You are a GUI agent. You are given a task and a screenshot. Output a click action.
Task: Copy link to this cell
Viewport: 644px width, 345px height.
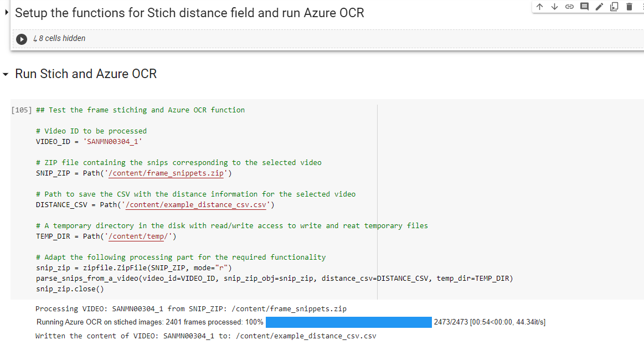coord(569,7)
